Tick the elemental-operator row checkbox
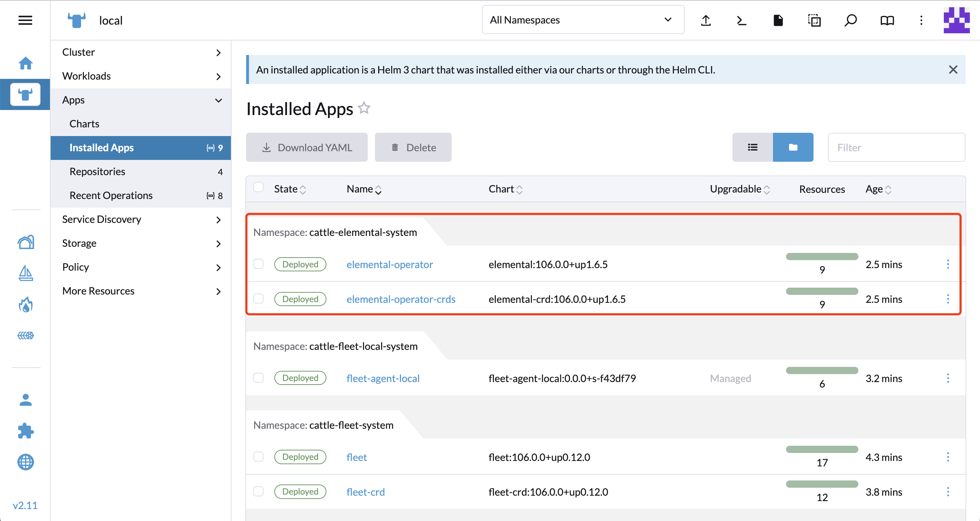Screen dimensions: 980x521 pos(258,264)
